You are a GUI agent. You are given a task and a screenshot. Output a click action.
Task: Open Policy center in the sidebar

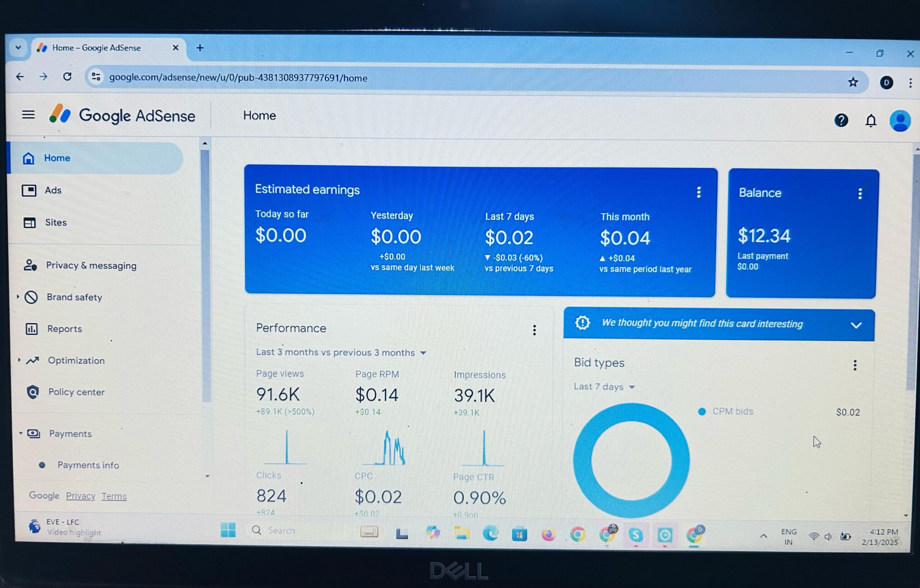coord(65,392)
